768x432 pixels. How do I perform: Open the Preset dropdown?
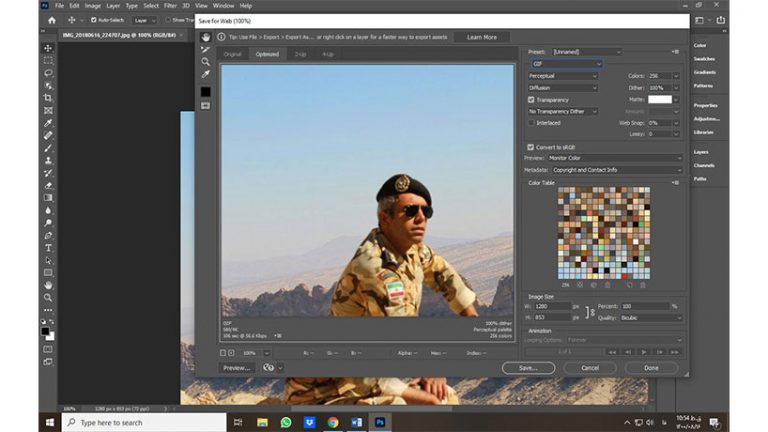coord(587,52)
